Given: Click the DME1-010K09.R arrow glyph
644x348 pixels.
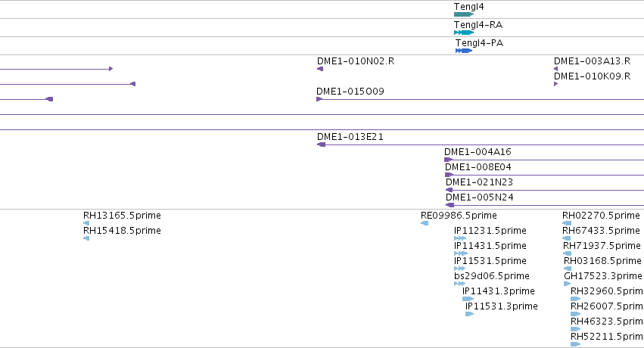Looking at the screenshot, I should tap(555, 84).
